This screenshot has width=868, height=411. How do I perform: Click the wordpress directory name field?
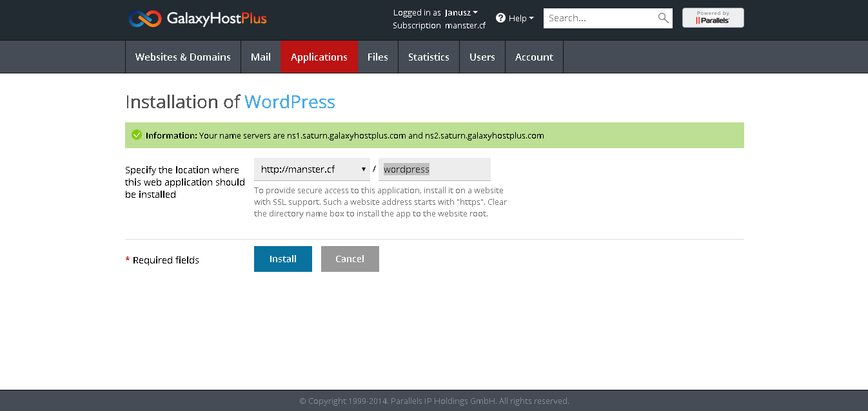(435, 169)
